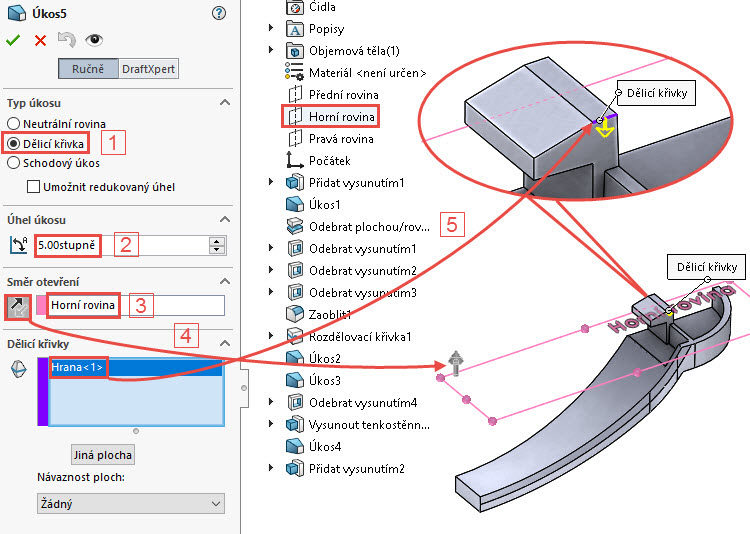Click the Horní rovina direction field

tap(136, 305)
